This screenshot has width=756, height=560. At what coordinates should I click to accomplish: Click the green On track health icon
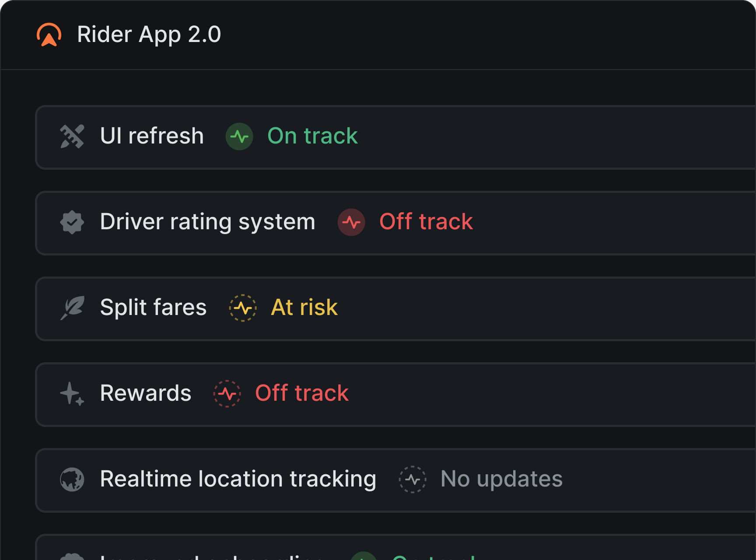(239, 136)
